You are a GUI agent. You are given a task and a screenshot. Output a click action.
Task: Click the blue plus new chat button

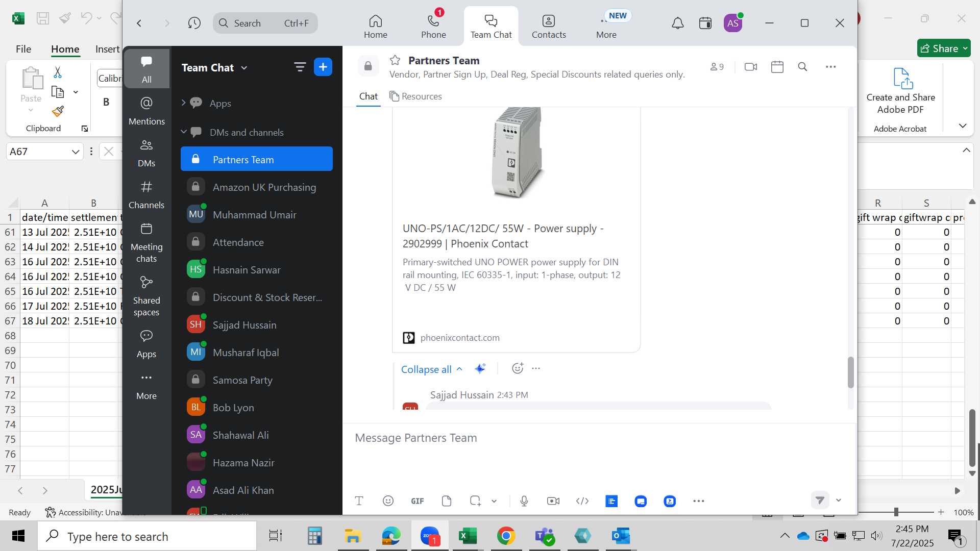(323, 67)
